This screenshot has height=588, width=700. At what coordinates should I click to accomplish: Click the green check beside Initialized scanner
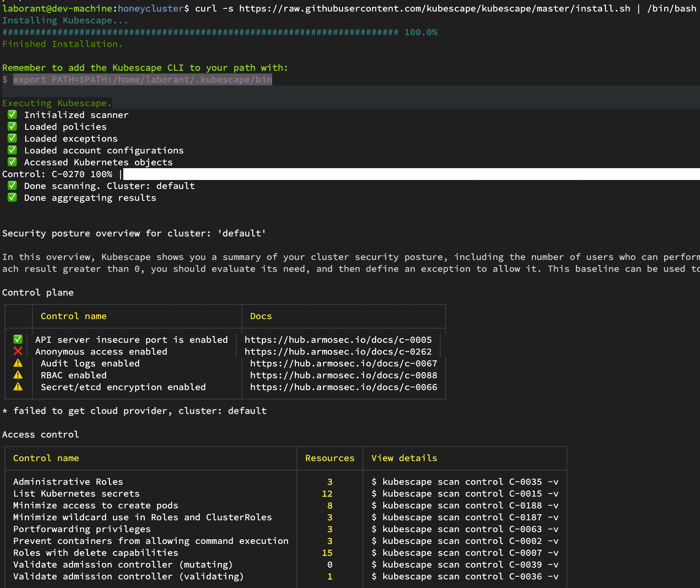[x=12, y=115]
